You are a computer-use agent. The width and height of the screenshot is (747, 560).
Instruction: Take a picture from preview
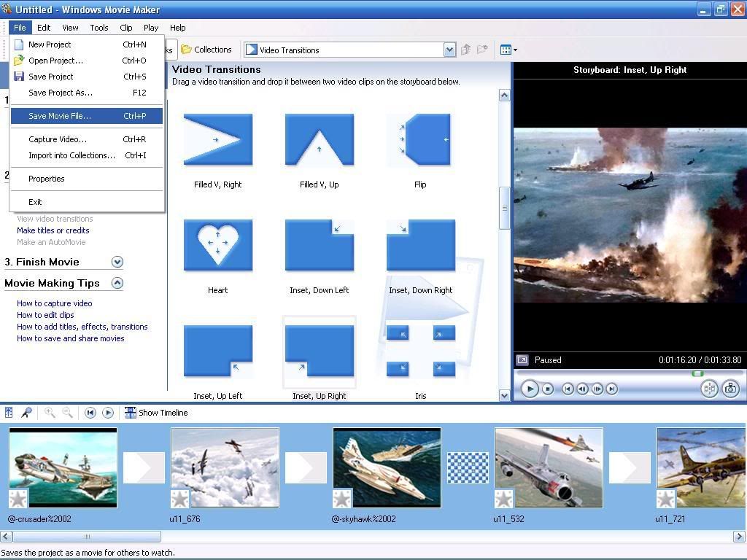point(730,389)
